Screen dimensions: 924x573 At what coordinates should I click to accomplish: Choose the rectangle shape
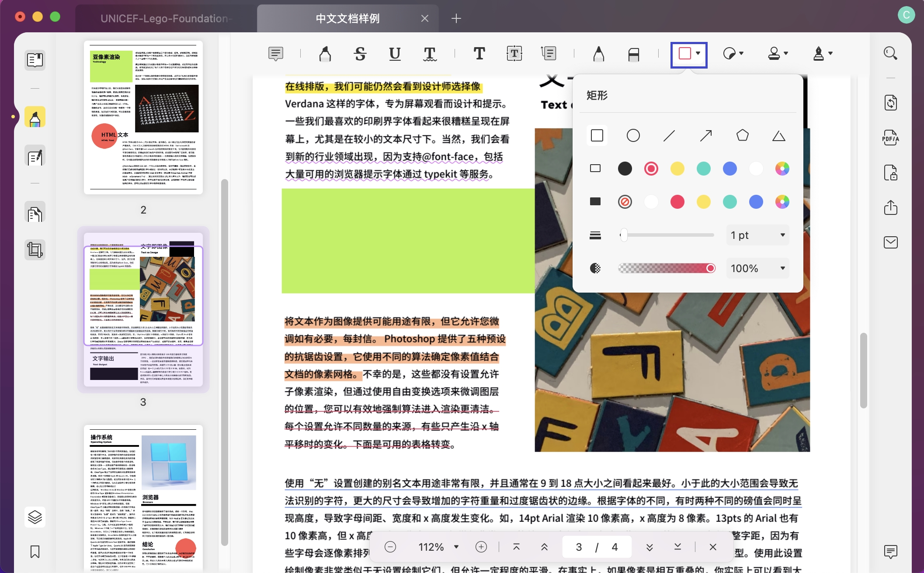[597, 135]
